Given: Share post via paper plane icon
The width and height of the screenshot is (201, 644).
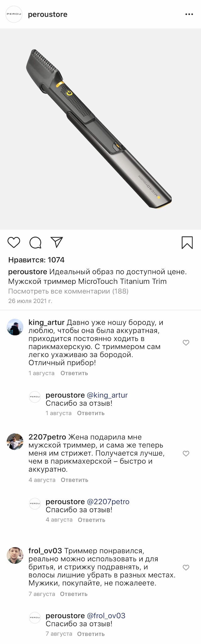Looking at the screenshot, I should click(x=57, y=242).
